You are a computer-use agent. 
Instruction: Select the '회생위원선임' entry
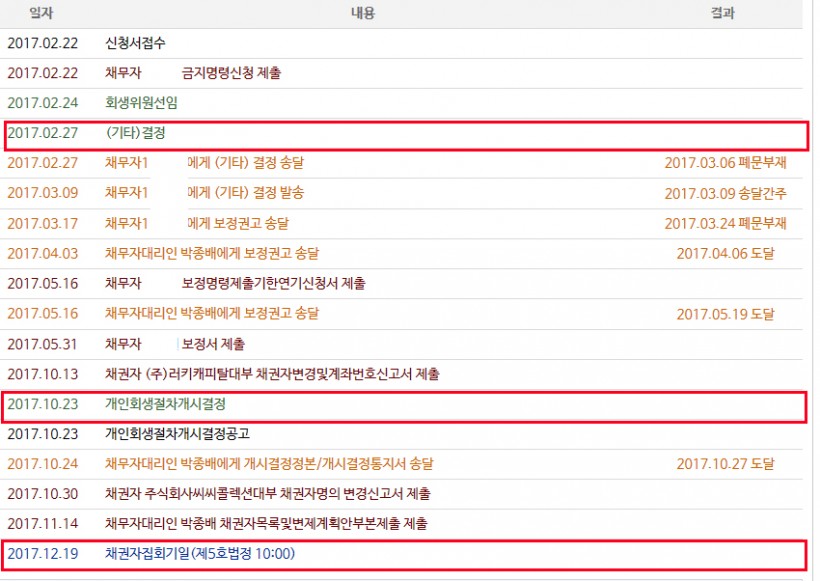(141, 102)
